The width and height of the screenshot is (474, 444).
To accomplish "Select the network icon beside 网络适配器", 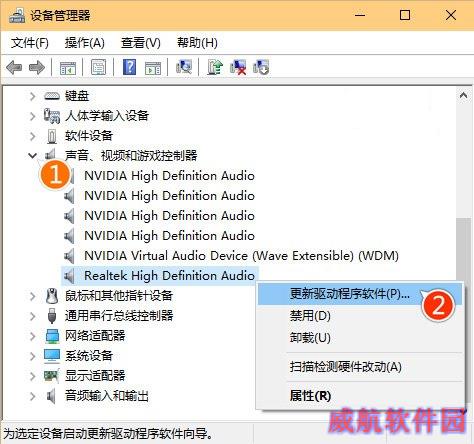I will point(52,336).
